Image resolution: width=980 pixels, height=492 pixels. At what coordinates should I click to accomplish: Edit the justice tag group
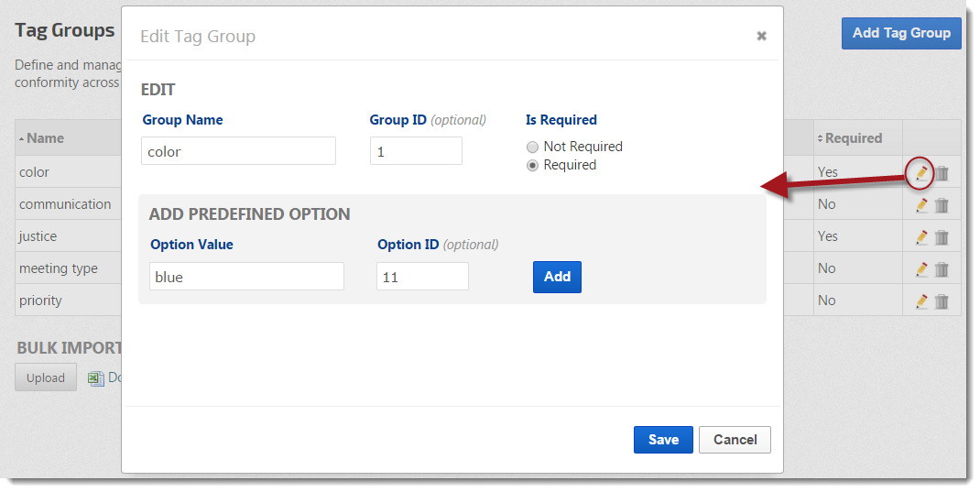tap(921, 237)
